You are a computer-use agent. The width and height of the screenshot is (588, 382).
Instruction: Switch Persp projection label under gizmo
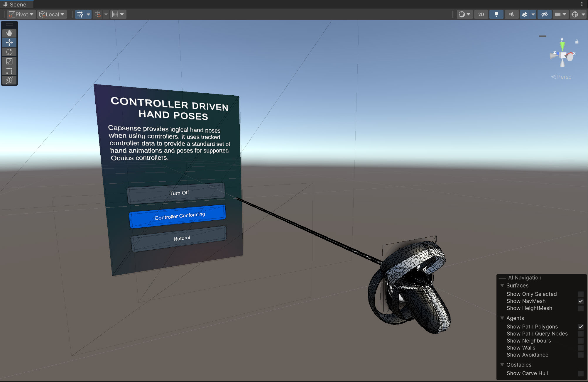[x=561, y=77]
